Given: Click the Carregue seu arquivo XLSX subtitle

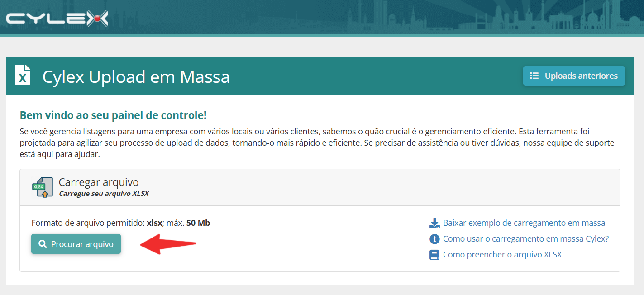Looking at the screenshot, I should tap(104, 194).
